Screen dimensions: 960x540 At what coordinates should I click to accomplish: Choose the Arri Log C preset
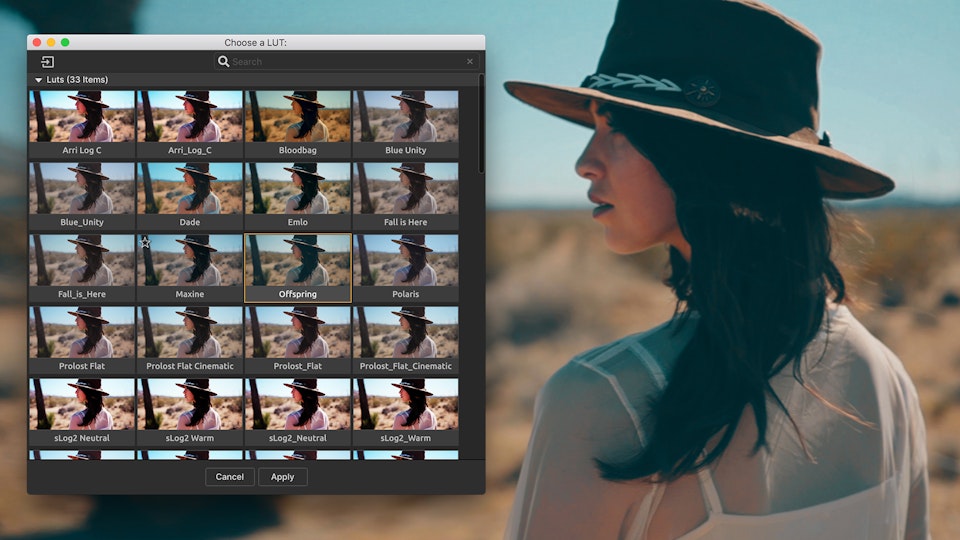click(82, 116)
